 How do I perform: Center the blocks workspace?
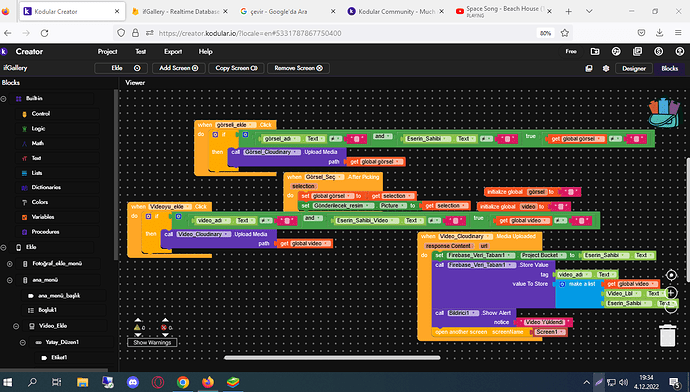tap(671, 275)
